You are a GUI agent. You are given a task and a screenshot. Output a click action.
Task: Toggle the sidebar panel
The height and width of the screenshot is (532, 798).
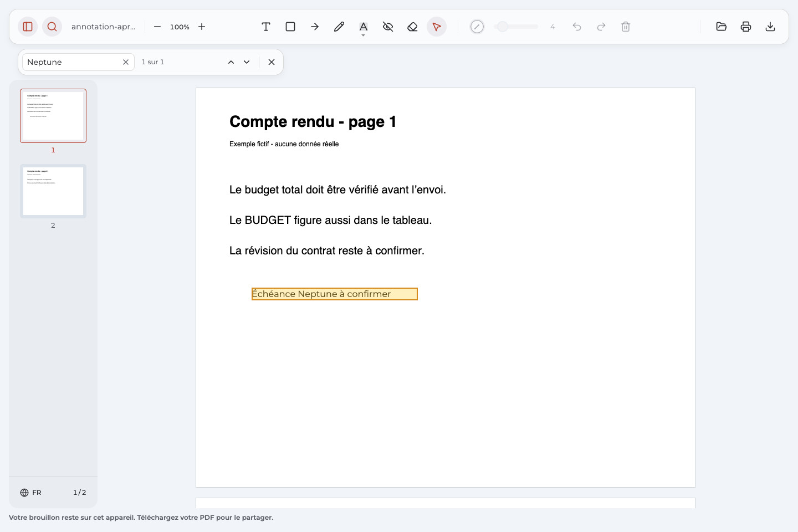(28, 27)
